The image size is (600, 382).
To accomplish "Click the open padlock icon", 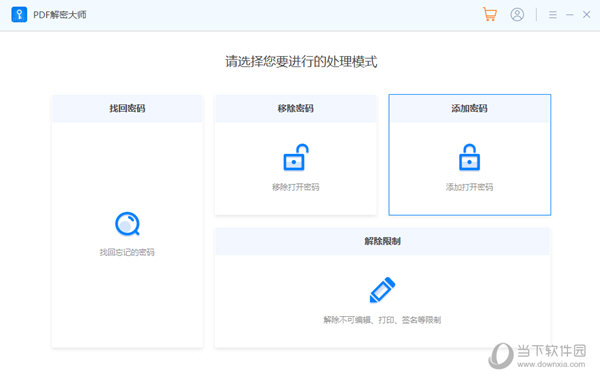I will tap(296, 157).
